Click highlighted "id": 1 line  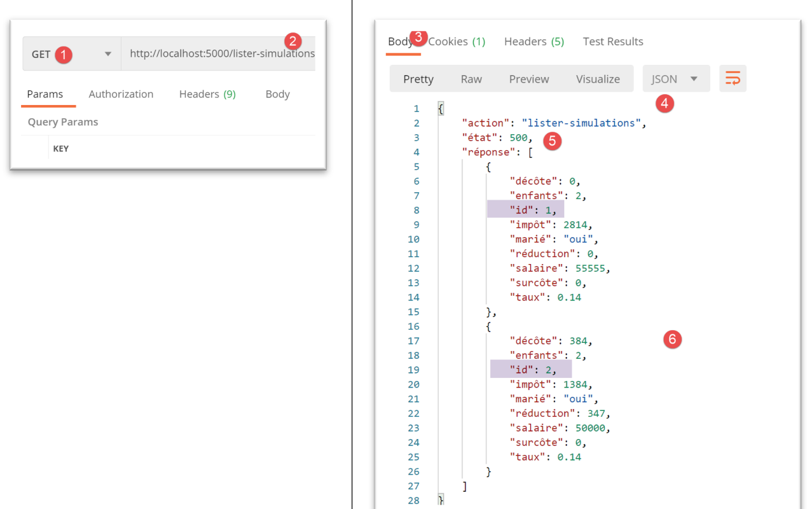[525, 210]
